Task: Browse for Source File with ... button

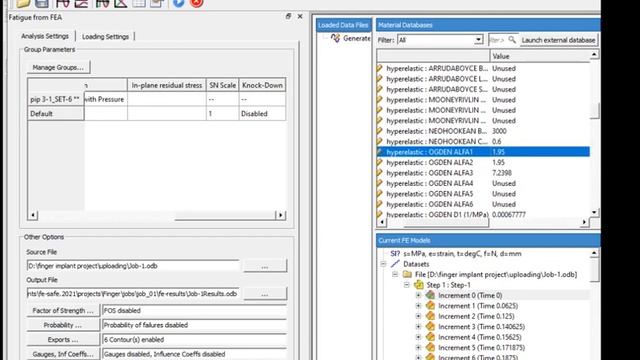Action: 265,266
